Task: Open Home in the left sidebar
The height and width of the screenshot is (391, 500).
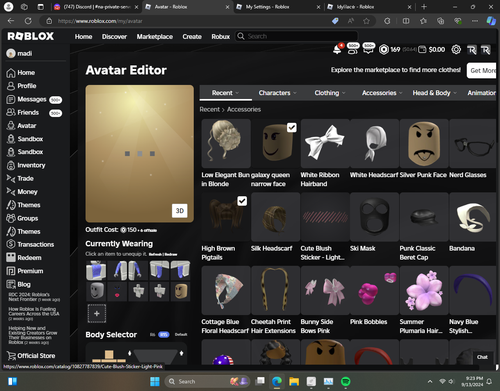Action: coord(21,73)
